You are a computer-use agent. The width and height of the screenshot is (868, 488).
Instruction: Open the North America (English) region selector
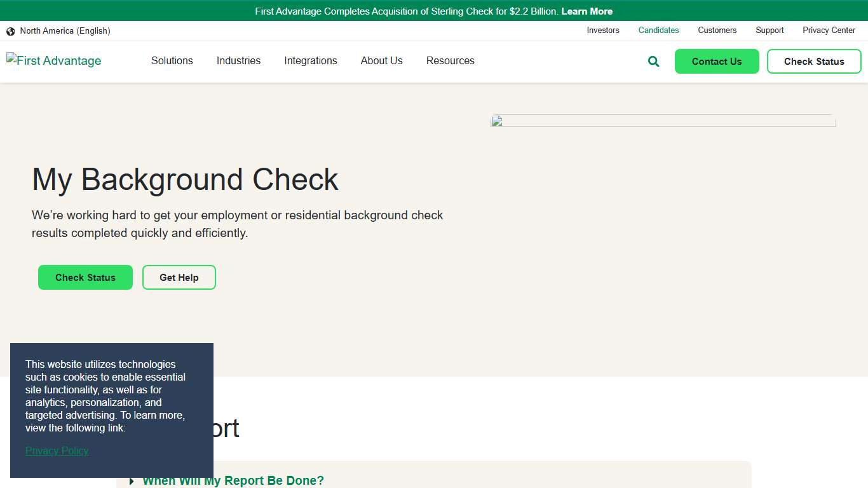(65, 30)
